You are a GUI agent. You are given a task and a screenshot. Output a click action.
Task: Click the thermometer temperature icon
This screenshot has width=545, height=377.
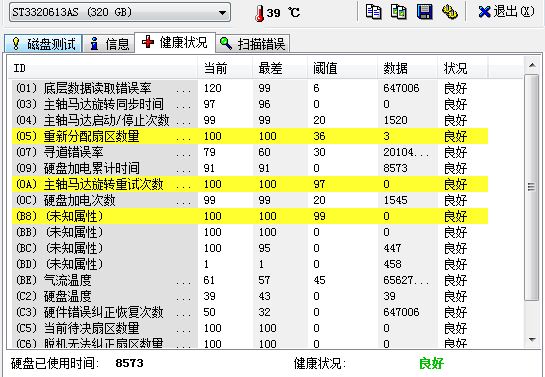[x=259, y=13]
